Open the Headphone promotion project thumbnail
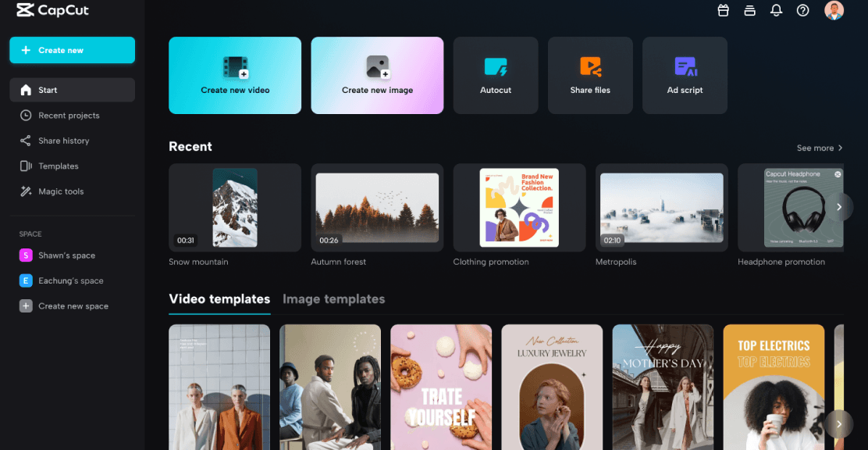The width and height of the screenshot is (868, 450). (791, 208)
